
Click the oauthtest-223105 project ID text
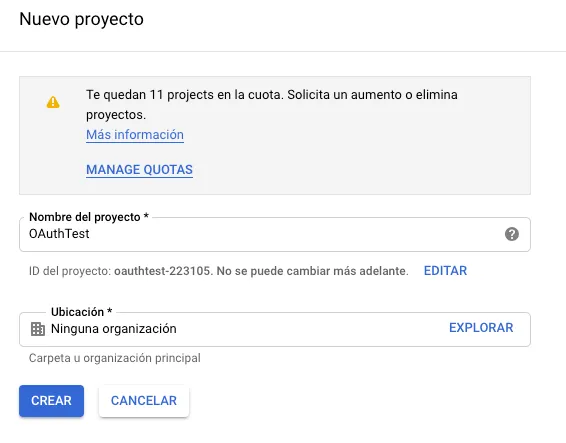click(x=162, y=271)
